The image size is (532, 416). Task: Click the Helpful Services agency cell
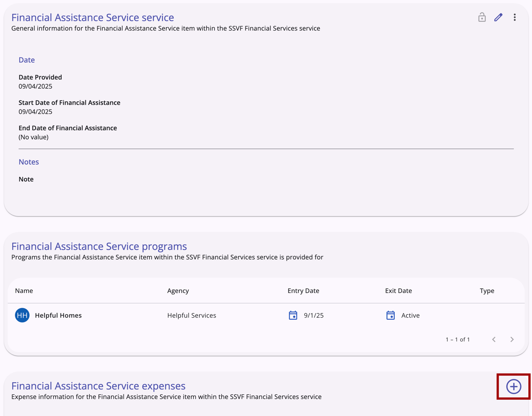192,316
